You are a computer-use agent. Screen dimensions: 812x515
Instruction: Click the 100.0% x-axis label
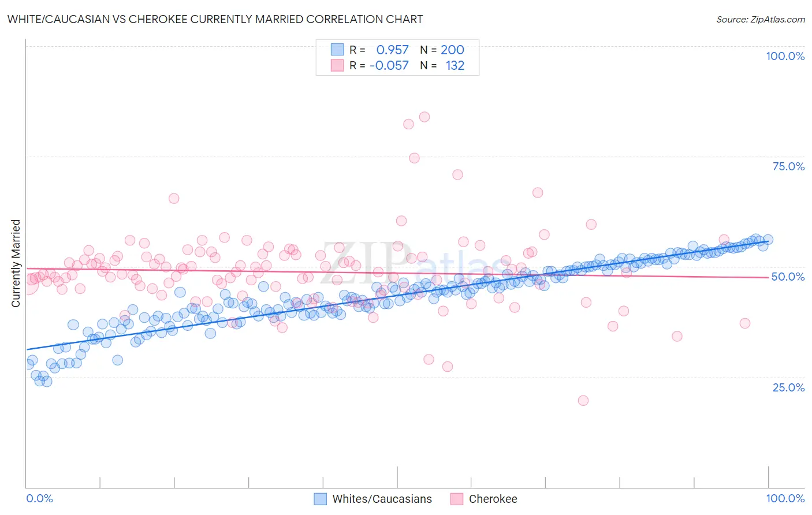(x=785, y=498)
